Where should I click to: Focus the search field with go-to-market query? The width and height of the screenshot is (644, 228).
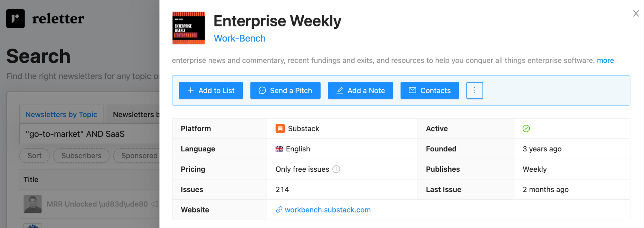90,134
